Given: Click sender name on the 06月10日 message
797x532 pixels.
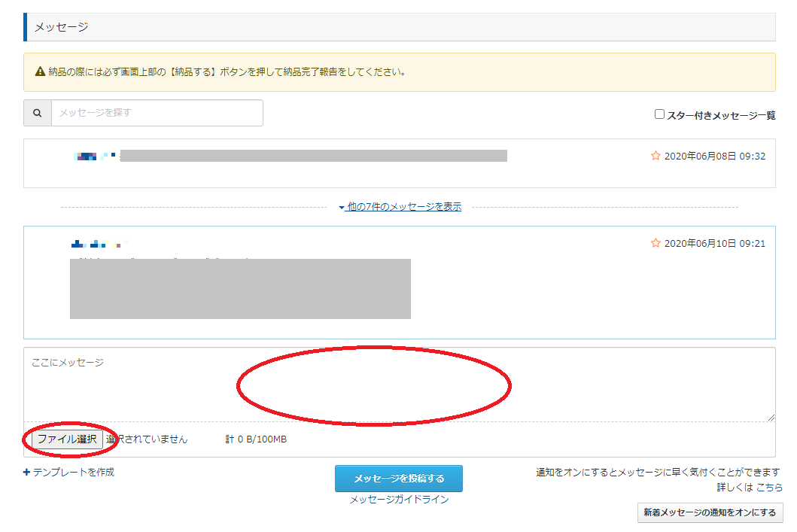Looking at the screenshot, I should 96,244.
